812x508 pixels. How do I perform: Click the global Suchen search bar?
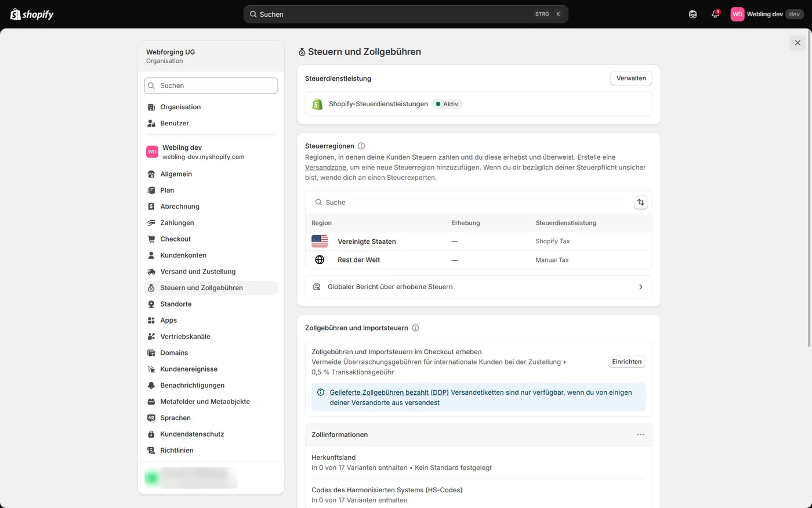(x=405, y=14)
